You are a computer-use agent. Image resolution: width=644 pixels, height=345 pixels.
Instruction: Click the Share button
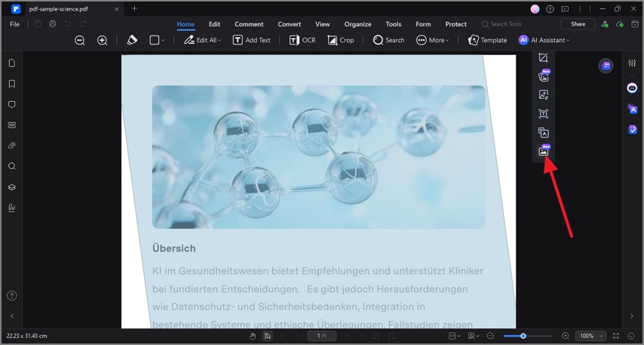(x=578, y=24)
